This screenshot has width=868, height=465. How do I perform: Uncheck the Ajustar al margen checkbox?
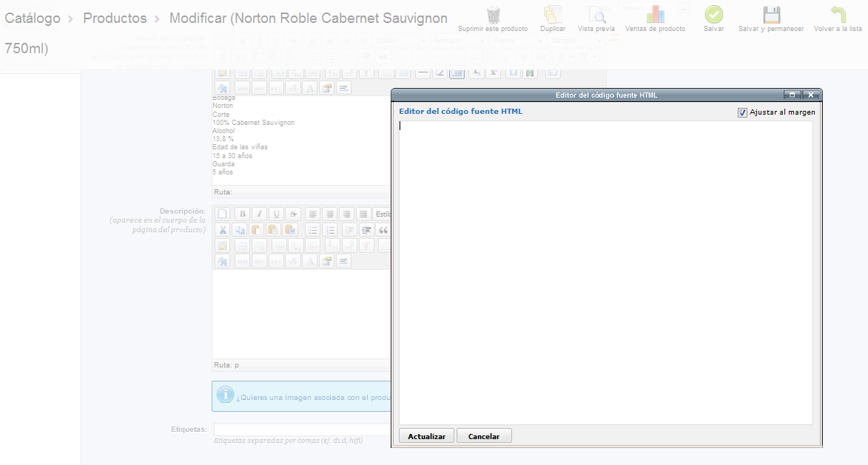pos(742,112)
